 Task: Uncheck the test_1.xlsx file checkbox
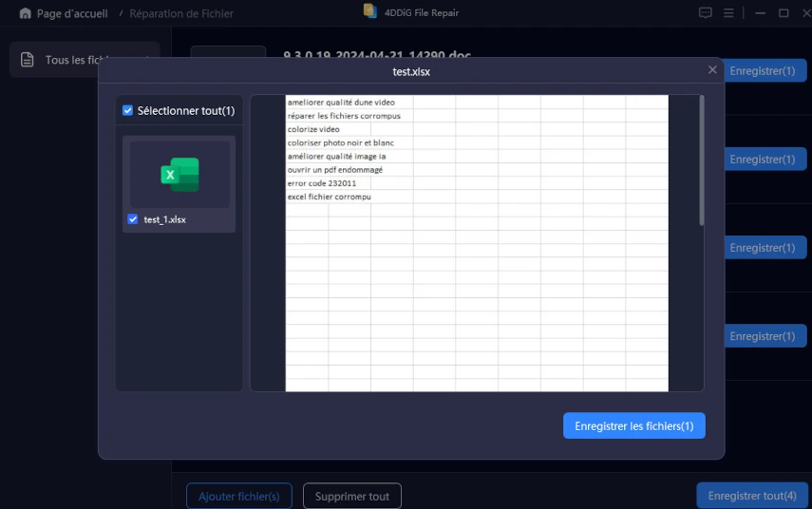[133, 219]
